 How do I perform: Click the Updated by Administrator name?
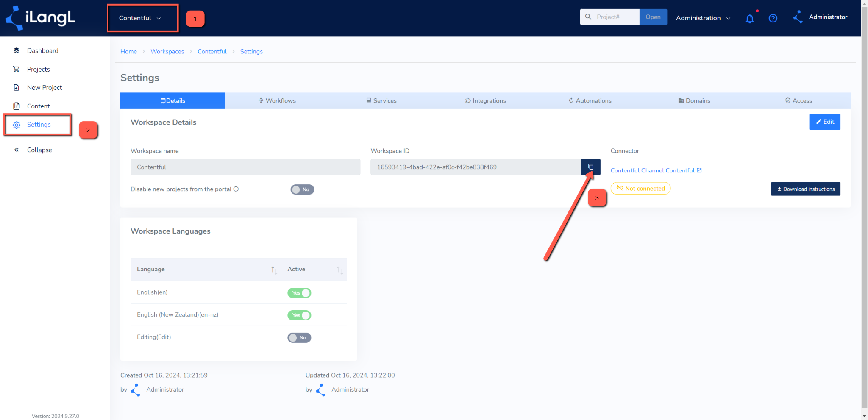(350, 389)
